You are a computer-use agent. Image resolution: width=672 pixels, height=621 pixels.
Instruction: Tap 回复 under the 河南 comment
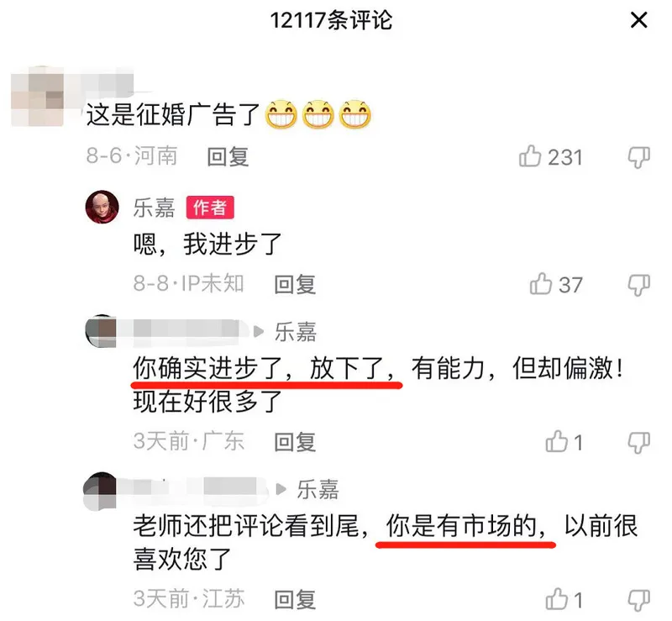pyautogui.click(x=228, y=157)
